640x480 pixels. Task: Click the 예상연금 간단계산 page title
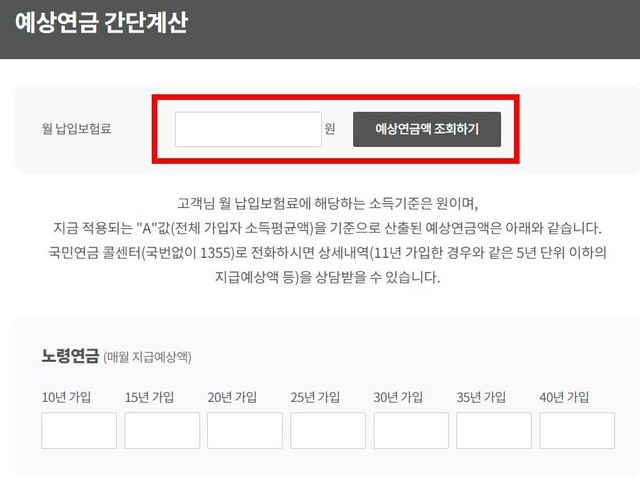click(101, 22)
